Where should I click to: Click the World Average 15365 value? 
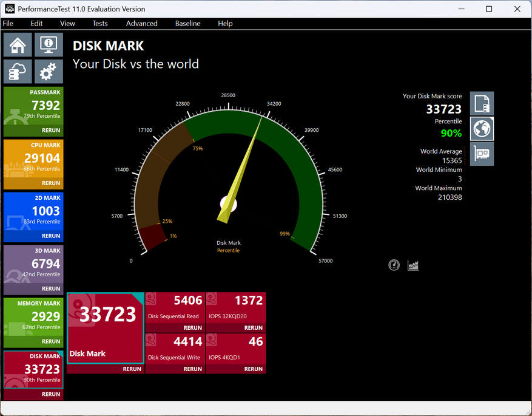click(452, 160)
